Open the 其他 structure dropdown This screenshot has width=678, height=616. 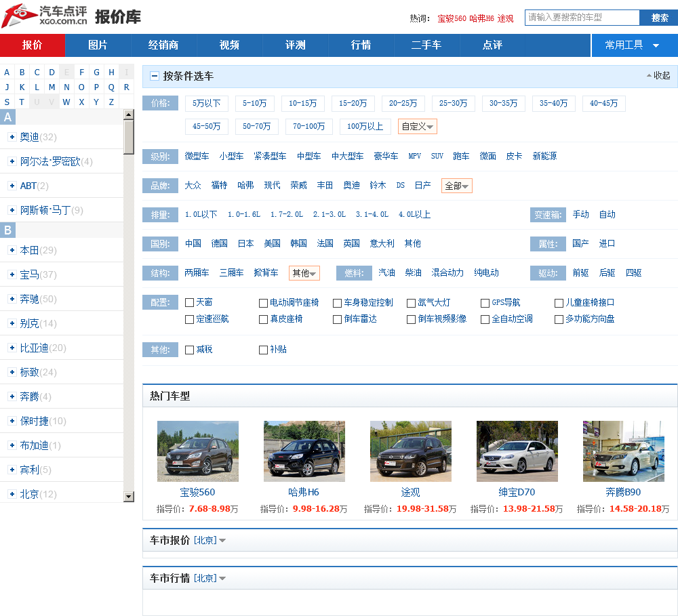[x=304, y=273]
